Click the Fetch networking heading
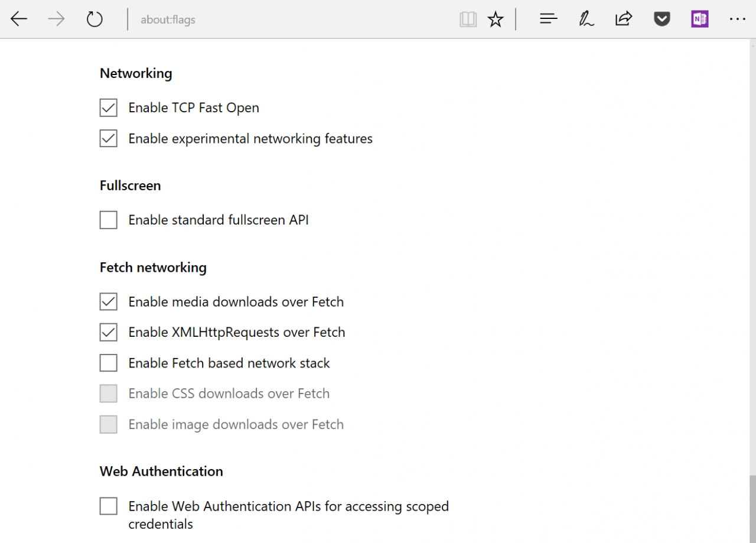Image resolution: width=756 pixels, height=543 pixels. 153,268
